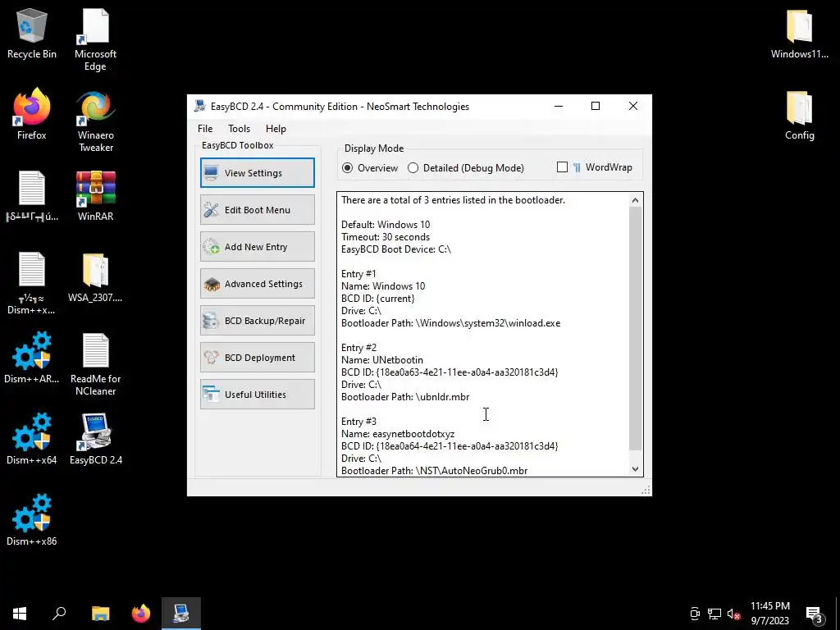Select Dism++x86 desktop icon
Viewport: 840px width, 630px height.
(32, 520)
